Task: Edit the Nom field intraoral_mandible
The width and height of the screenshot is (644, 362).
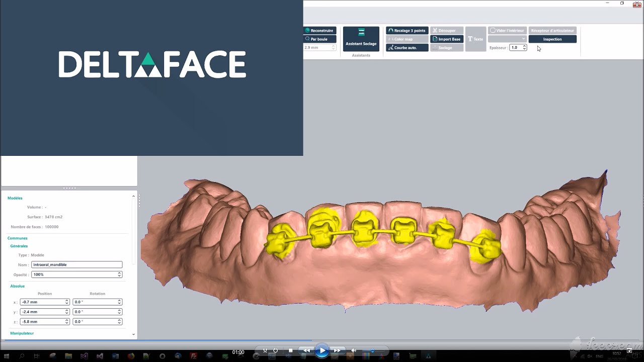Action: pyautogui.click(x=76, y=264)
